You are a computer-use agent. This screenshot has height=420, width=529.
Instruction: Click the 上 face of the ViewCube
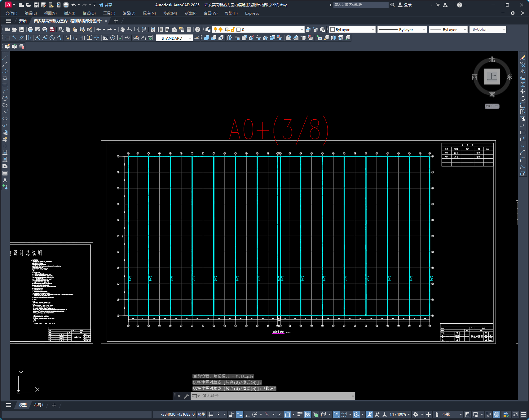pos(492,76)
